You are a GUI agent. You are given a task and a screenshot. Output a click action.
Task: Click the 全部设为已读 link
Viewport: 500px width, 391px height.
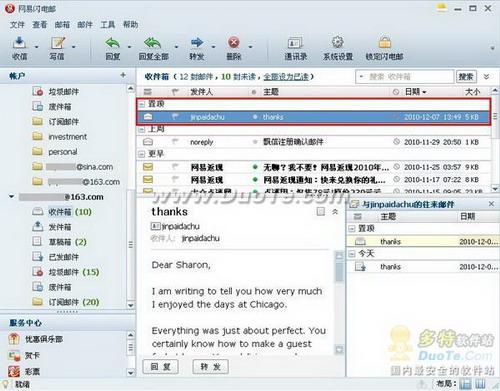tap(286, 77)
